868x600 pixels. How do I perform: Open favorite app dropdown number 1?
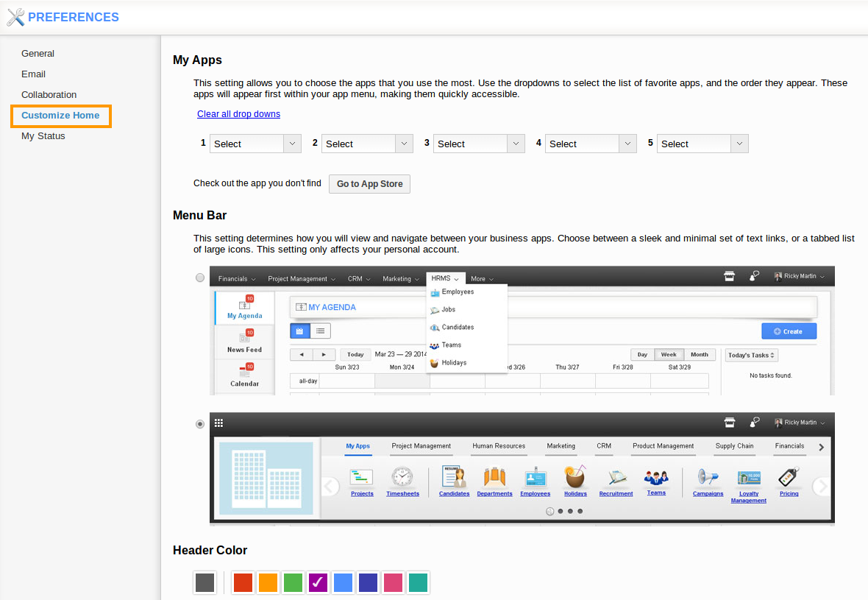pyautogui.click(x=255, y=144)
